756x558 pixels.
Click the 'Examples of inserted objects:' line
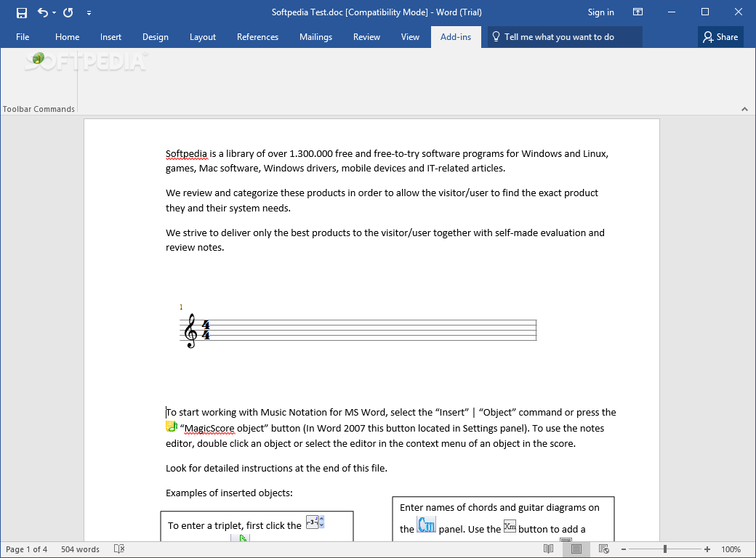click(x=229, y=493)
